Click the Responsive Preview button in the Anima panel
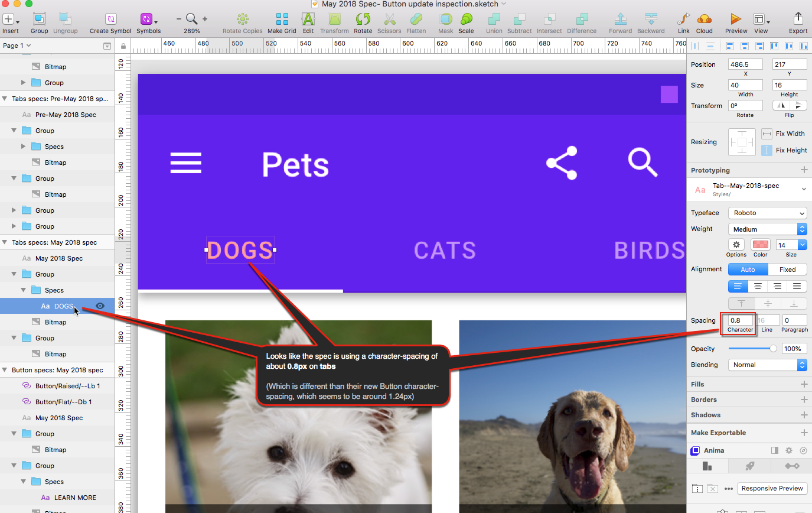 click(x=772, y=488)
